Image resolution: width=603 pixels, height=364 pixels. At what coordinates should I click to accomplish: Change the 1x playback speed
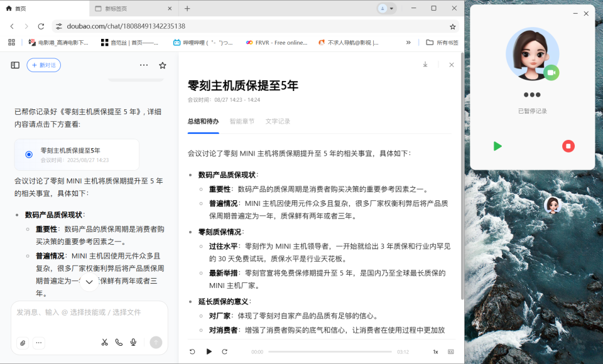click(x=436, y=351)
